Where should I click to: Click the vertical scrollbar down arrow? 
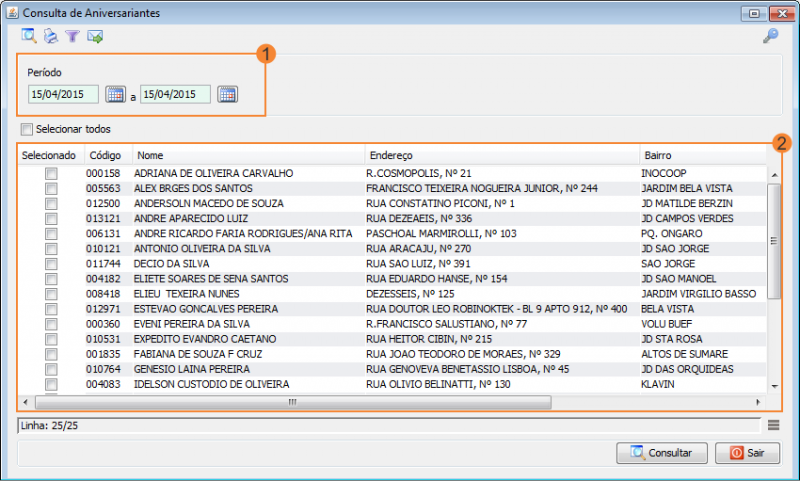tap(774, 386)
